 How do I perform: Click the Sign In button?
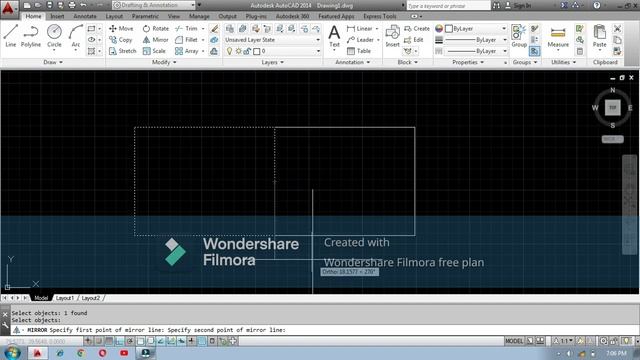pyautogui.click(x=518, y=5)
